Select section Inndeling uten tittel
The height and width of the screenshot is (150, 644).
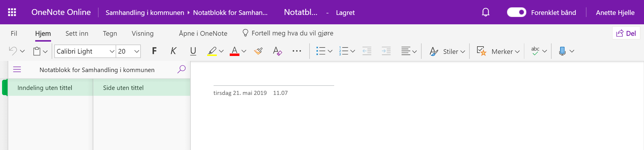(50, 88)
